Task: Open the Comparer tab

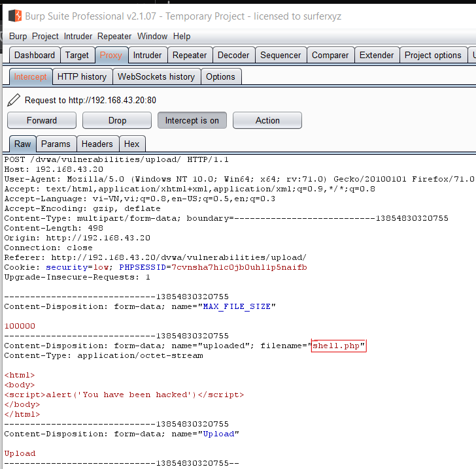Action: tap(330, 56)
